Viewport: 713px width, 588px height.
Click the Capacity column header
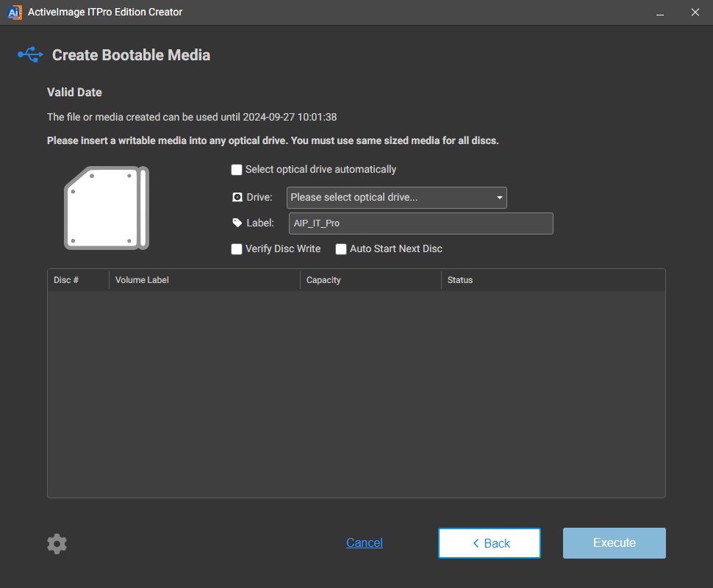click(x=370, y=280)
